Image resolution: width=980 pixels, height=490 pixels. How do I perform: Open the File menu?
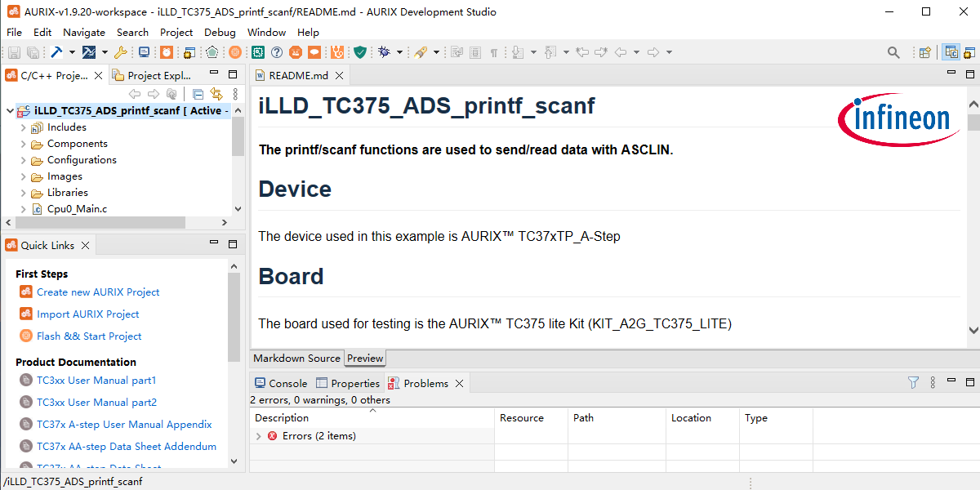pos(14,33)
